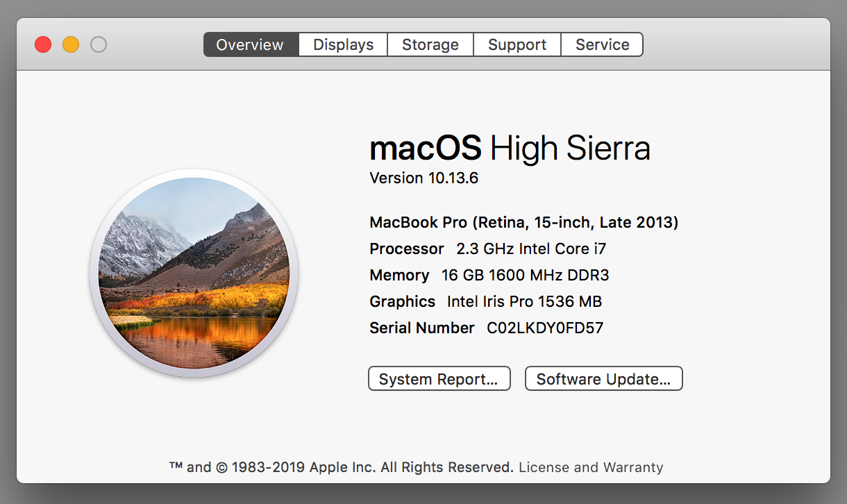Click the MacBook Pro model name line
The width and height of the screenshot is (847, 504).
[523, 222]
